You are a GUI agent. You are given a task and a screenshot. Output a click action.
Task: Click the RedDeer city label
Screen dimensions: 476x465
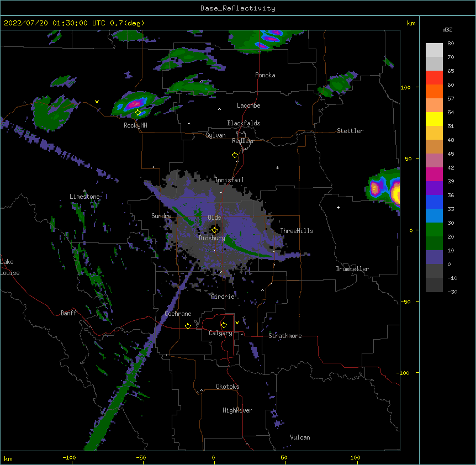pos(243,141)
